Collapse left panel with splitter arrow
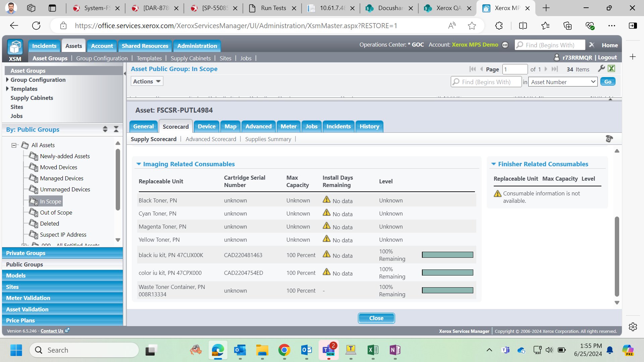This screenshot has height=362, width=644. (125, 73)
